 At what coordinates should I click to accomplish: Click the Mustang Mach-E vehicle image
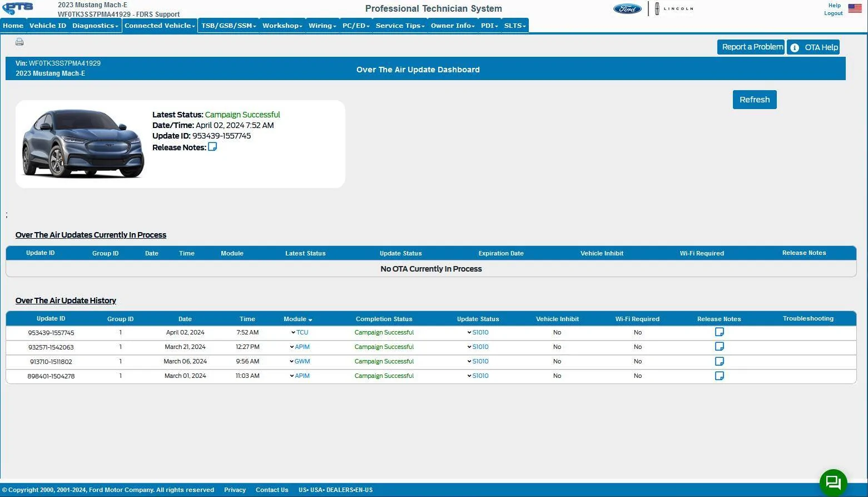pyautogui.click(x=83, y=144)
